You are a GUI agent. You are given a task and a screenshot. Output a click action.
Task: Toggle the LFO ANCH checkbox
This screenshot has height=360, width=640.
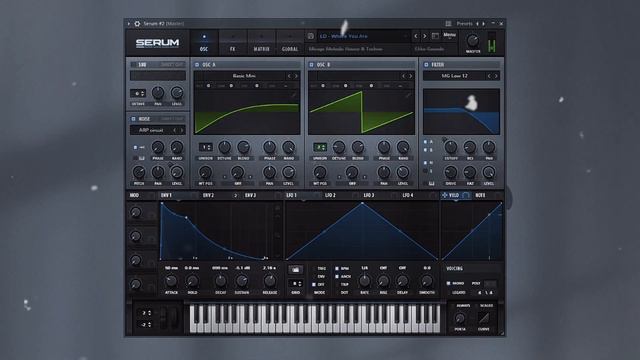(337, 277)
